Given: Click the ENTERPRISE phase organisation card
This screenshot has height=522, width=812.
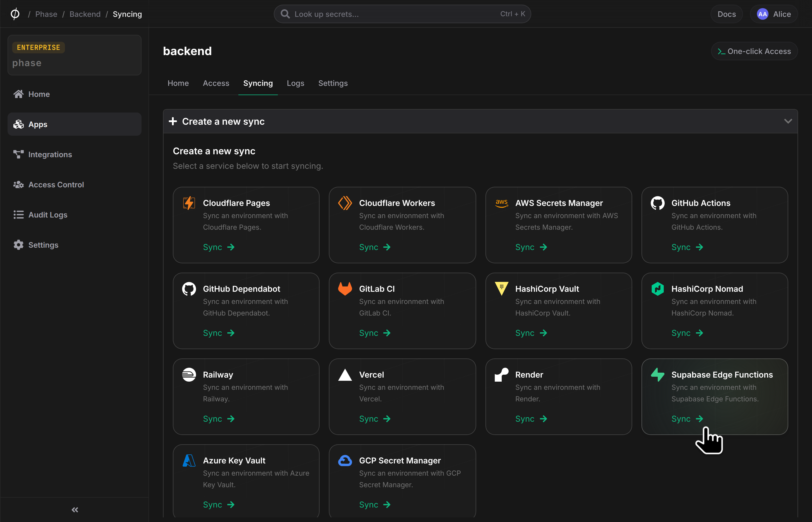Looking at the screenshot, I should tap(74, 55).
